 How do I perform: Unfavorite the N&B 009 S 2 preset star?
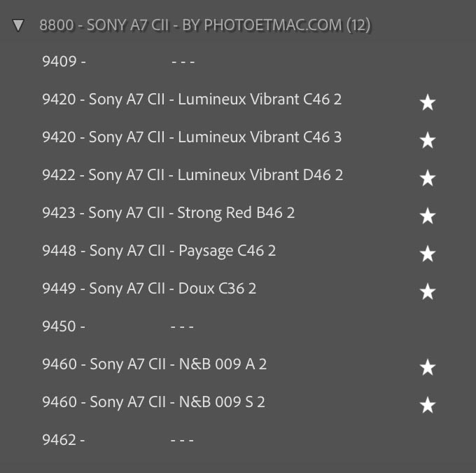pyautogui.click(x=427, y=406)
